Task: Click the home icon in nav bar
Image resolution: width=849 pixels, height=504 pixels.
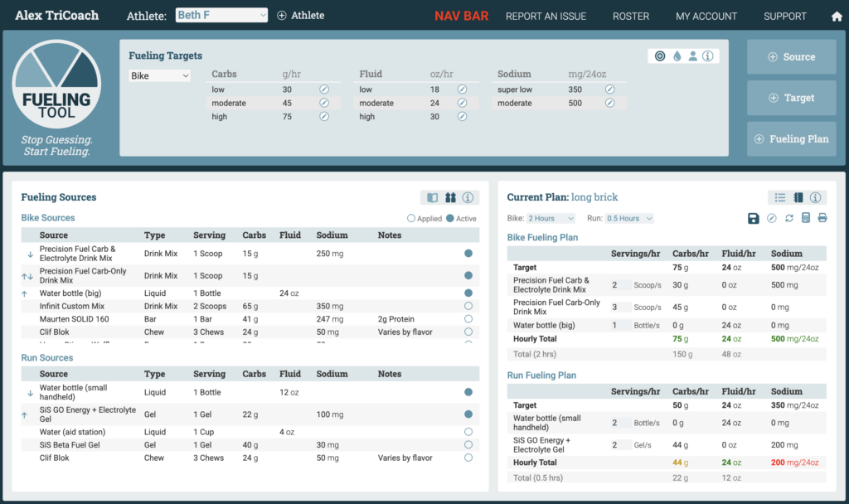Action: click(837, 17)
